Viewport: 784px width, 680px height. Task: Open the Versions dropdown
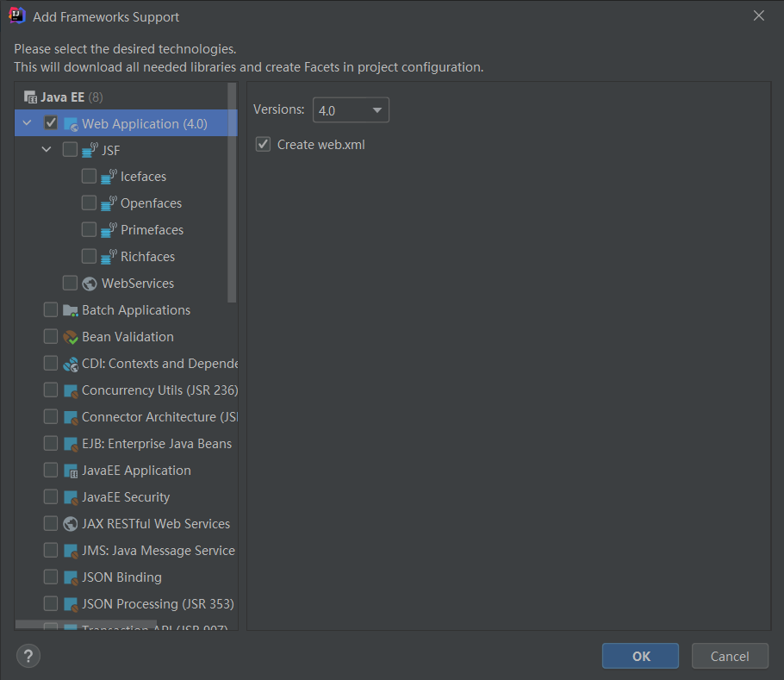tap(351, 110)
